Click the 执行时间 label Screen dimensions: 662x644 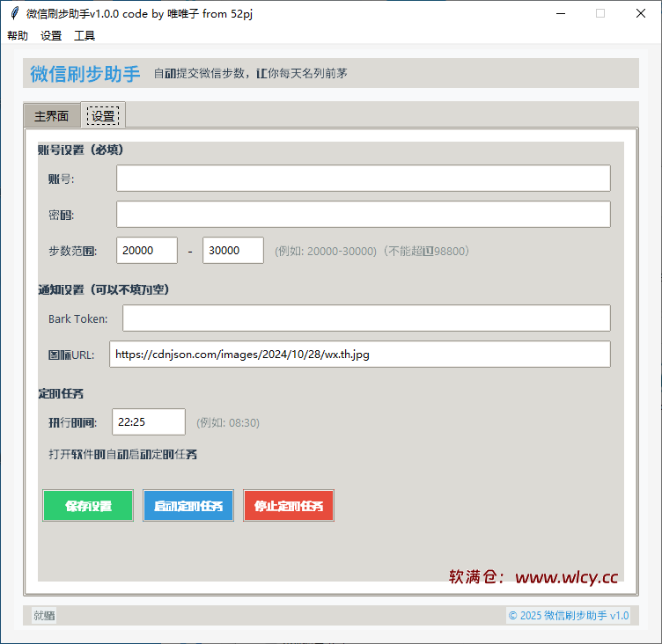(72, 422)
